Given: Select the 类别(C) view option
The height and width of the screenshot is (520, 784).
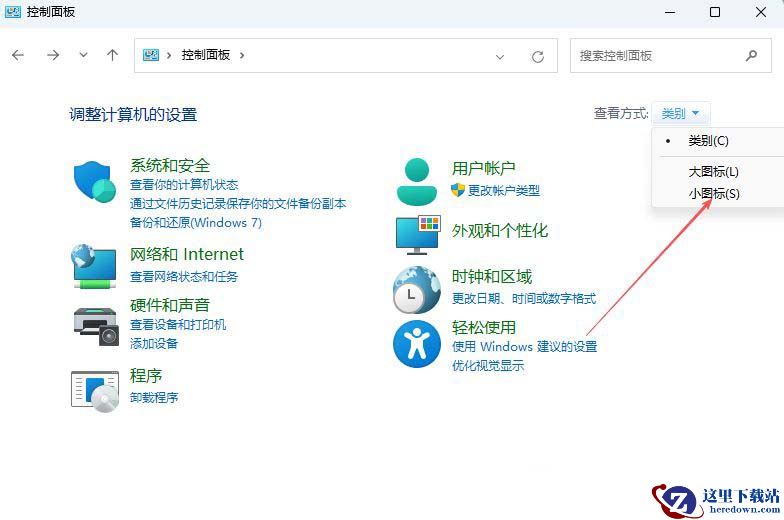Looking at the screenshot, I should click(708, 141).
